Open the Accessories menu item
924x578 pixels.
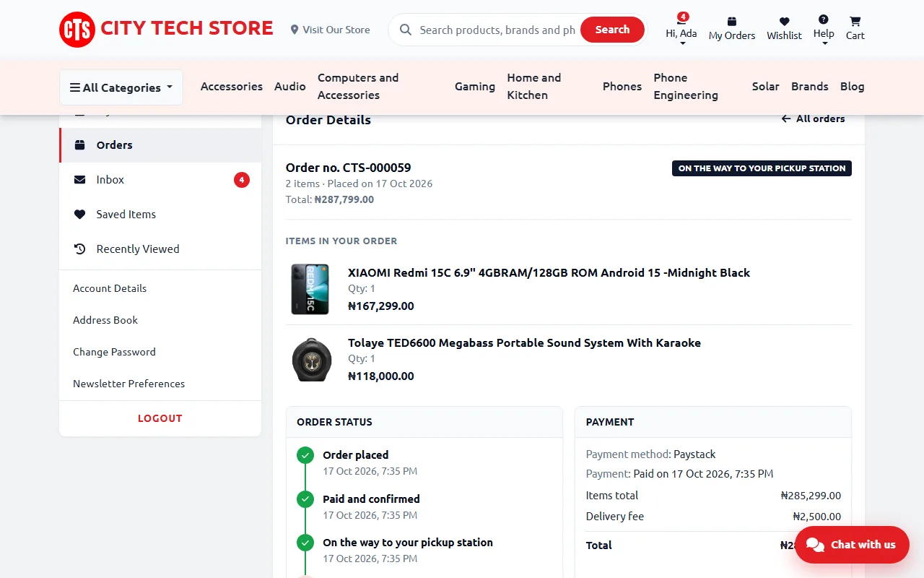[x=232, y=87]
